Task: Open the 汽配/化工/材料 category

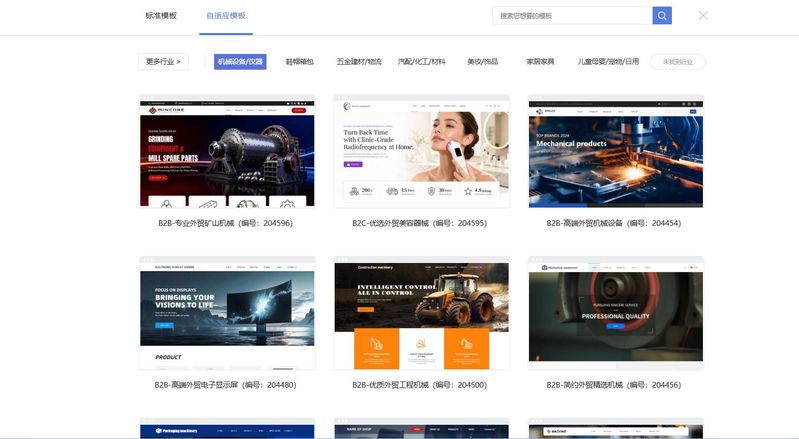Action: click(x=421, y=62)
